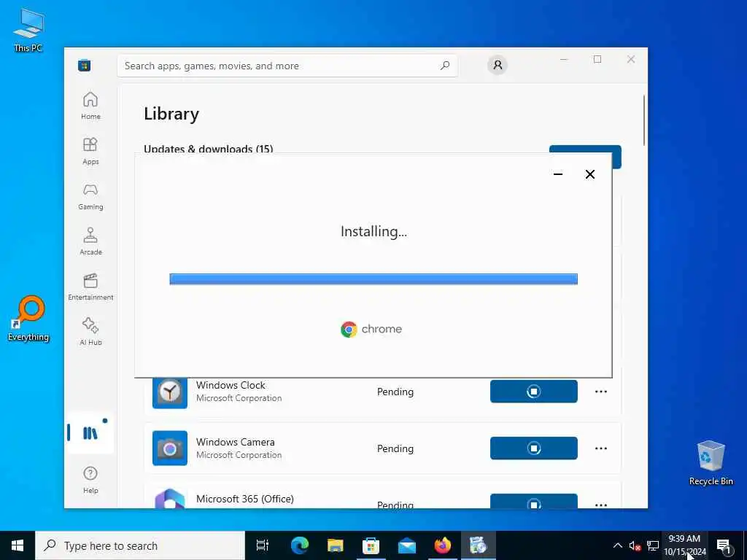Close the Chrome installer dialog
Image resolution: width=747 pixels, height=560 pixels.
point(589,174)
